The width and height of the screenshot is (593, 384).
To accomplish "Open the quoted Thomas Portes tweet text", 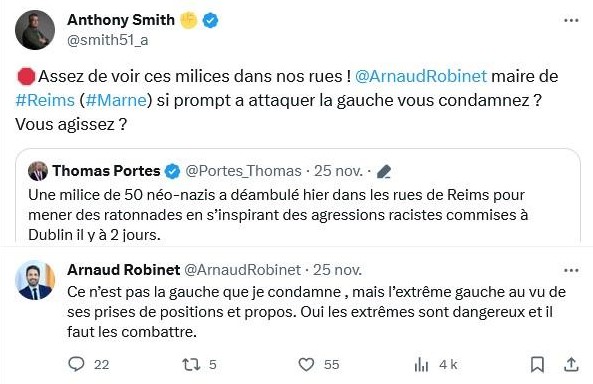I will click(x=278, y=215).
